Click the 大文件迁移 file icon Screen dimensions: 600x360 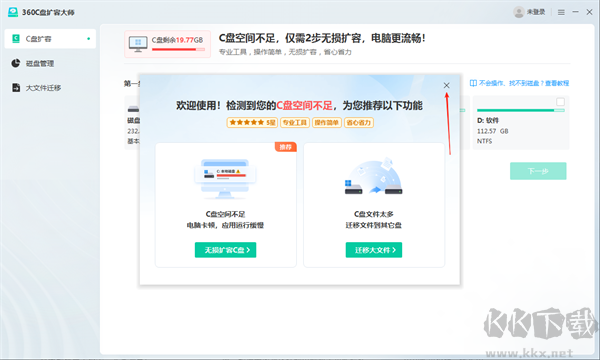(x=16, y=88)
